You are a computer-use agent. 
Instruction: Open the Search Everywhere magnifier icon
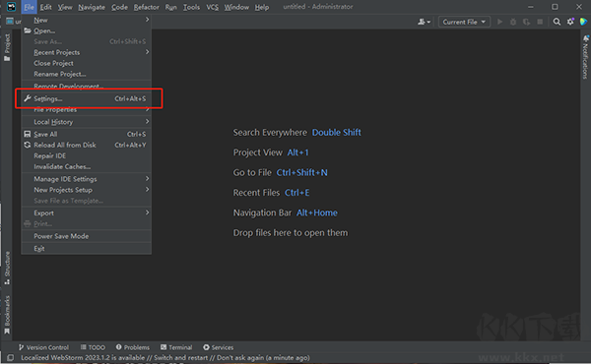[557, 22]
